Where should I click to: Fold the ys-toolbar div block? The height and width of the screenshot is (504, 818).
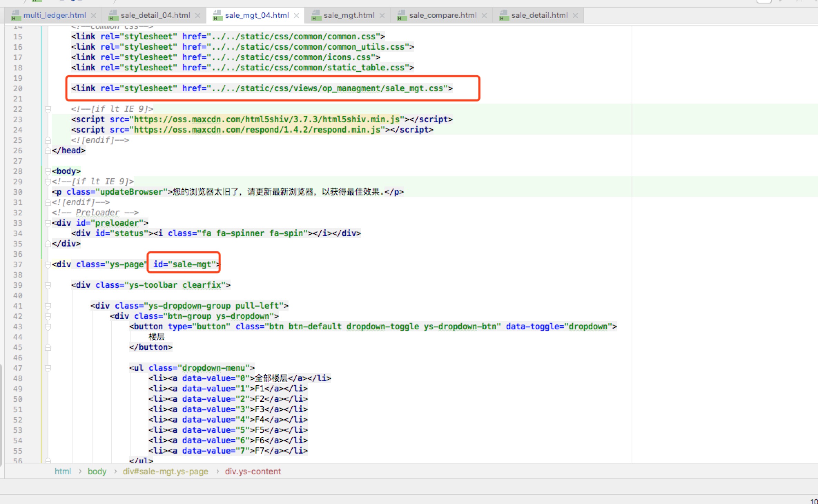pyautogui.click(x=48, y=285)
